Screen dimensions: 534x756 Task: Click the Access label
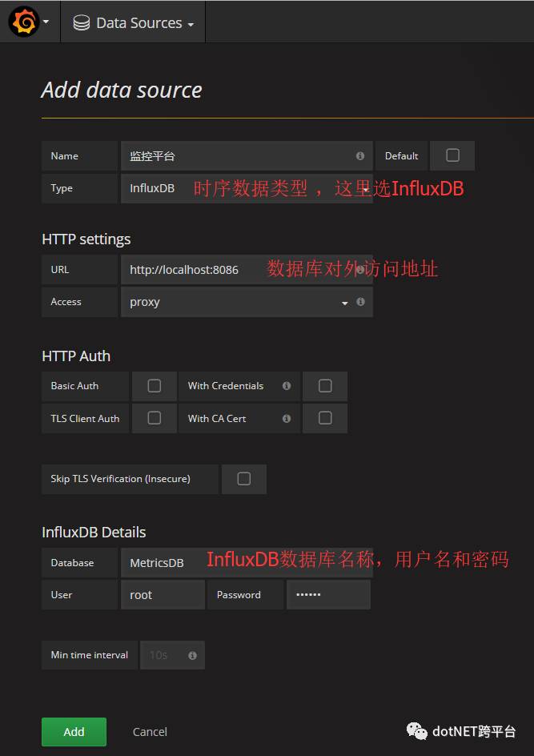coord(66,302)
